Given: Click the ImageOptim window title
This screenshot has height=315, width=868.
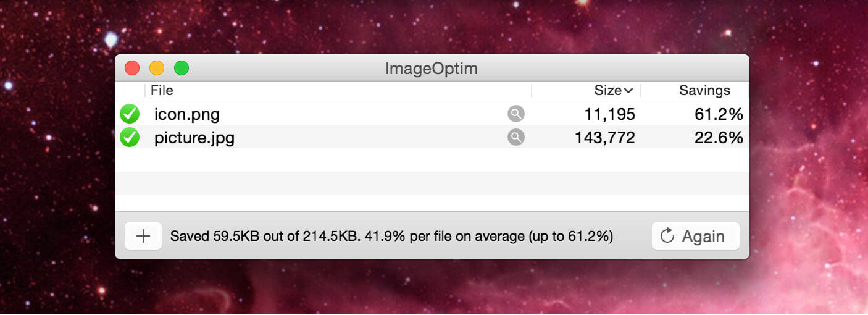Looking at the screenshot, I should pos(432,68).
